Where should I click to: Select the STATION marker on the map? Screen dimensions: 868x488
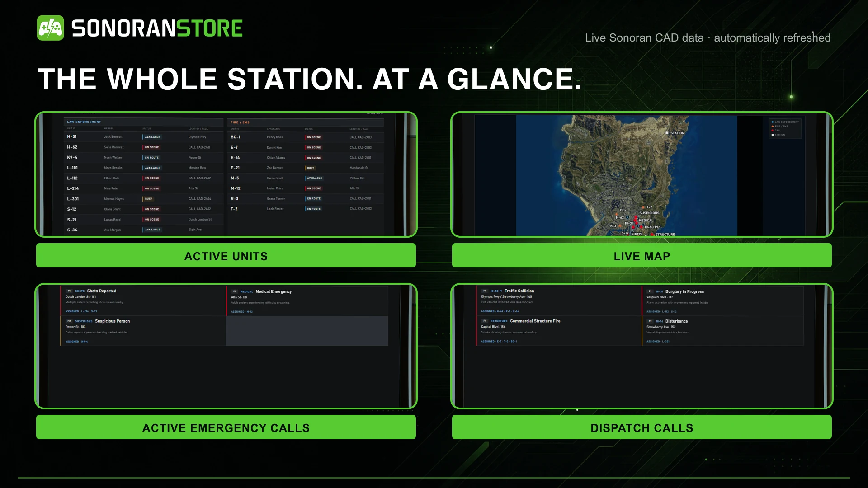pos(675,133)
